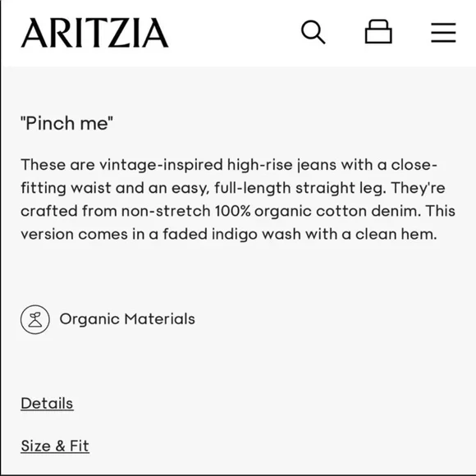Go to homepage via ARITZIA logo
The height and width of the screenshot is (476, 476).
94,33
